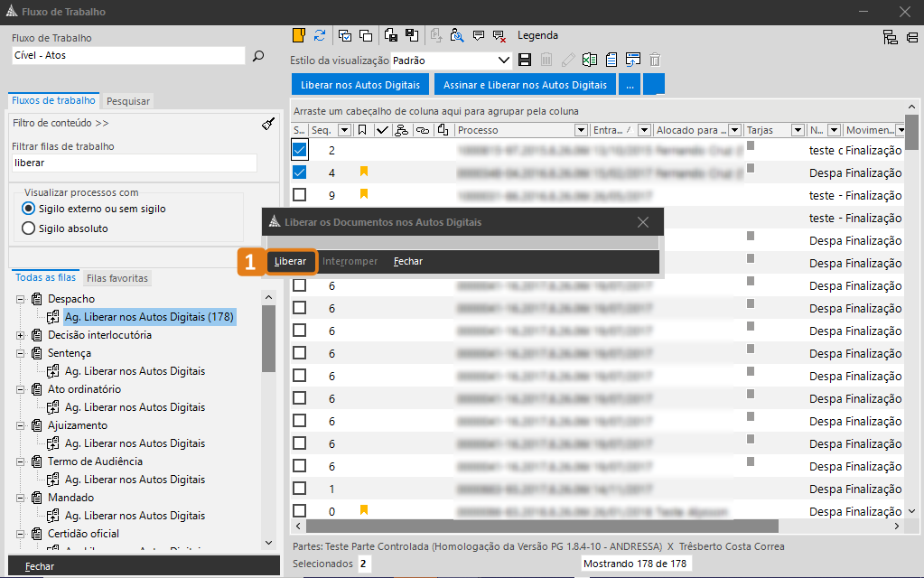Screen dimensions: 924x578
Task: Open the Estilo da visualização Padrão dropdown
Action: (x=504, y=61)
